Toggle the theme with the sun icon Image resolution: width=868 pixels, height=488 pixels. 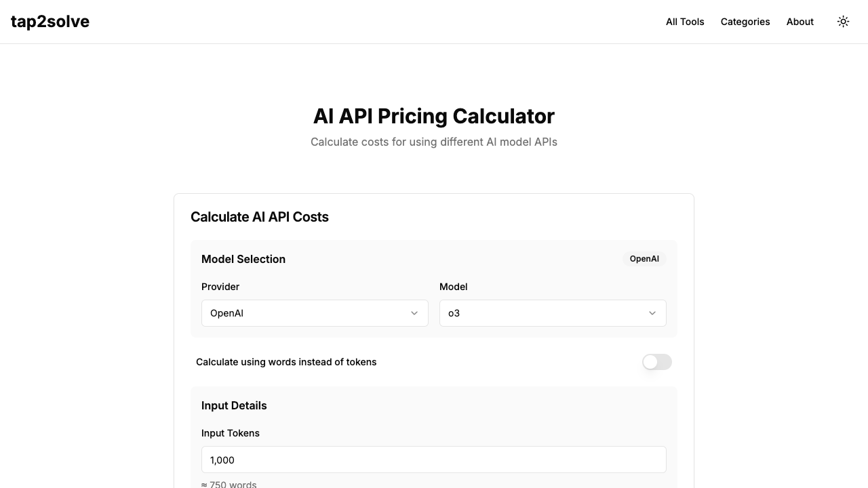843,21
